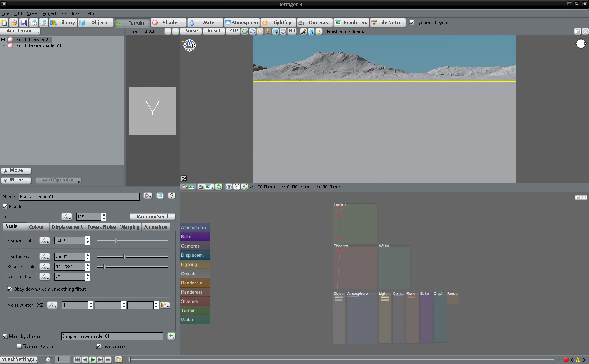The width and height of the screenshot is (589, 364).
Task: Expand the Fractal terrain 01 tree node
Action: (x=3, y=40)
